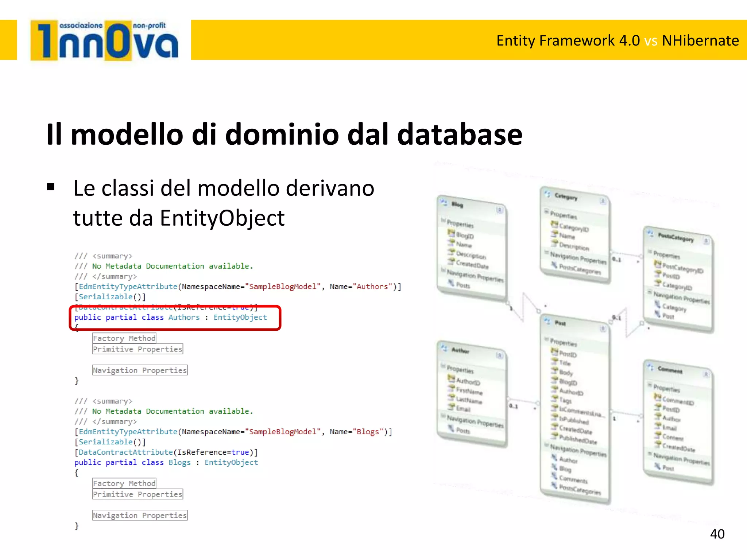
Task: Select the CreatedDate property in the Blog entity
Action: click(x=472, y=264)
